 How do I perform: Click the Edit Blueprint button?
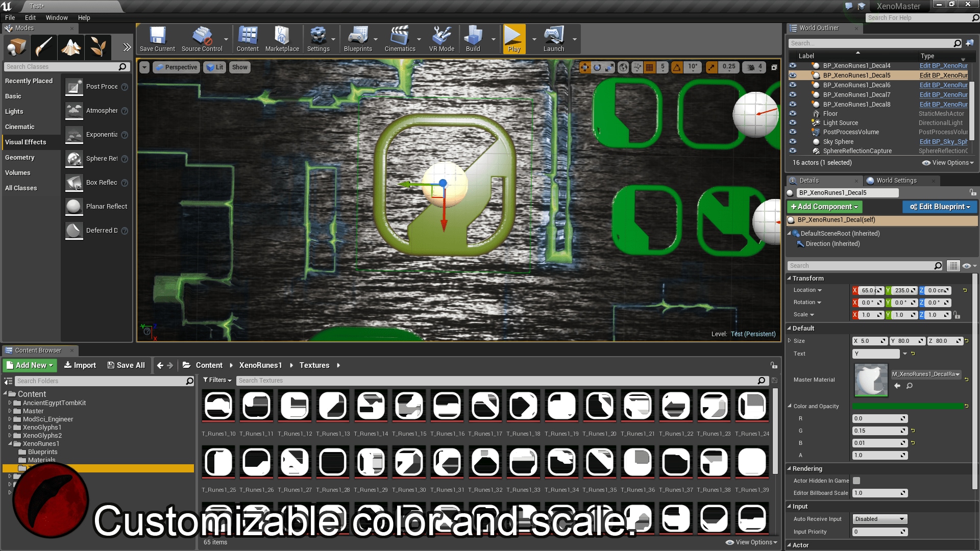[x=939, y=207]
